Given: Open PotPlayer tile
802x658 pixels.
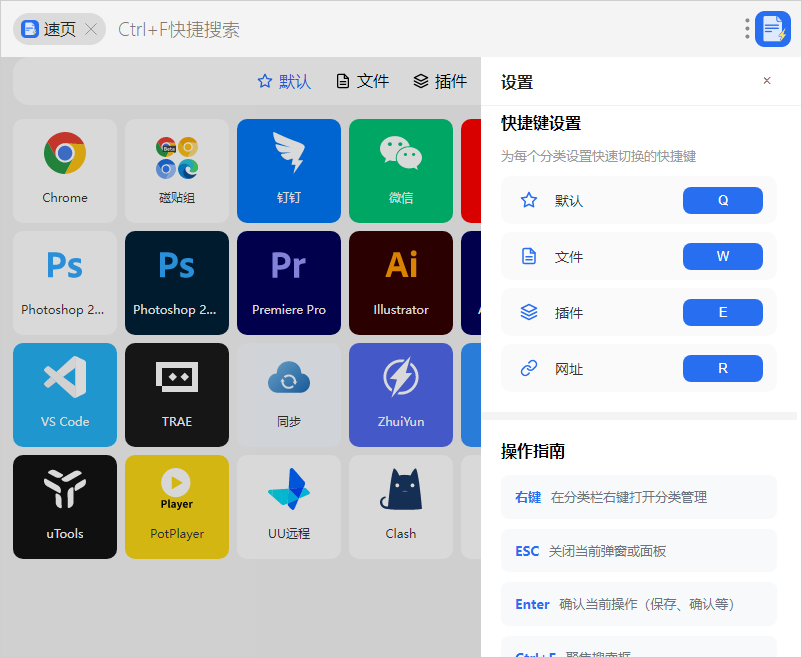Looking at the screenshot, I should [x=177, y=507].
